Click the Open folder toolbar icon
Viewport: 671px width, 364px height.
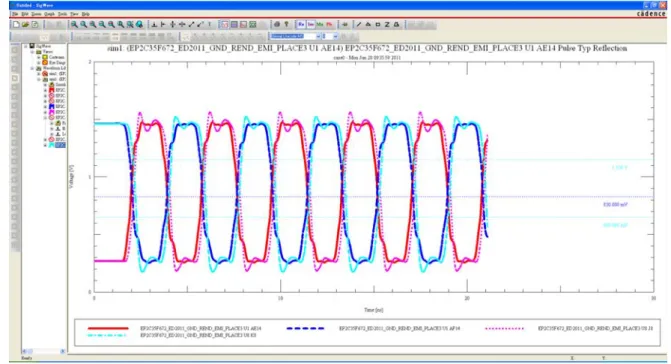click(x=25, y=25)
